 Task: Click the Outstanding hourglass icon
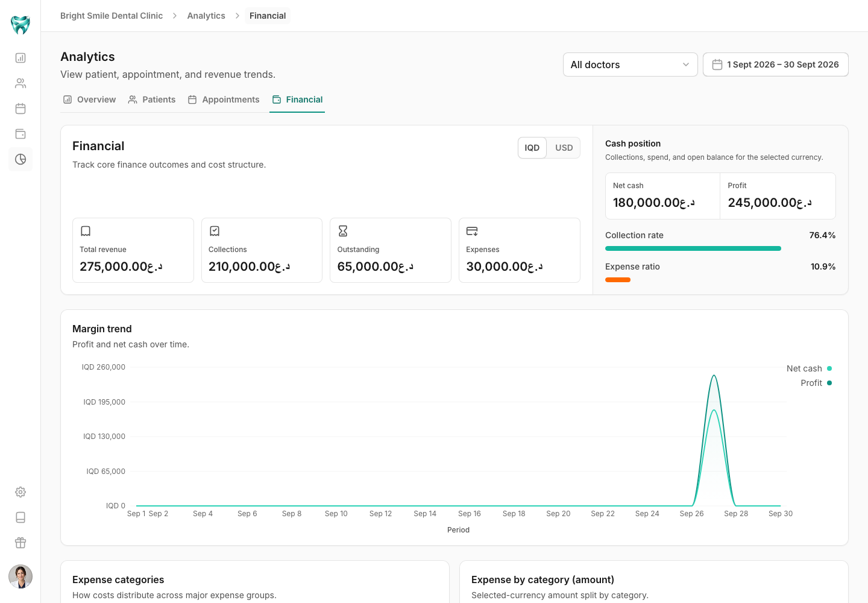tap(343, 231)
